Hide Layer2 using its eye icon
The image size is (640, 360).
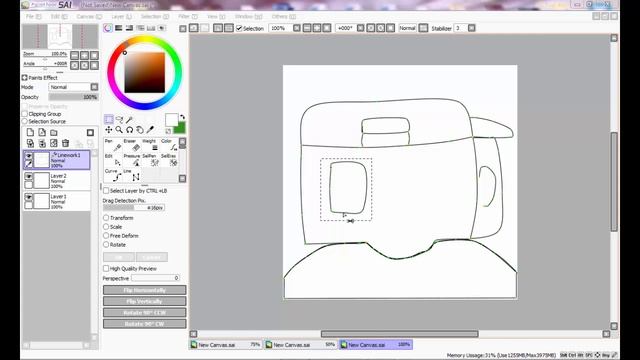click(29, 176)
